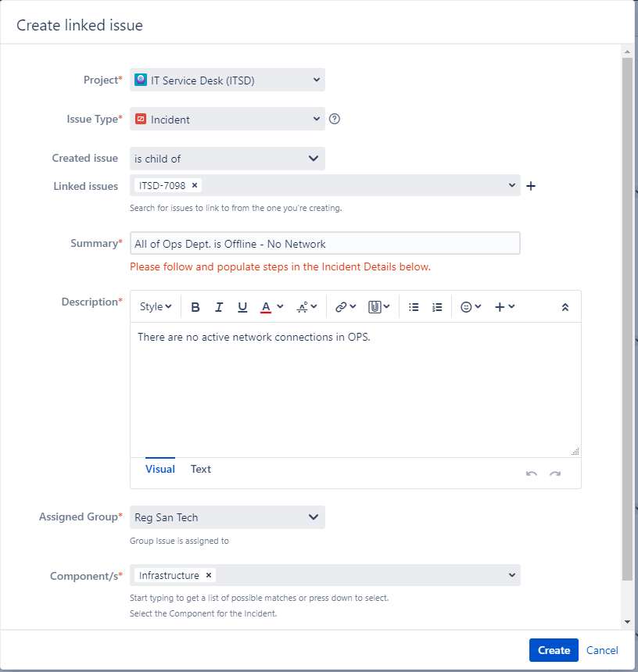Open the emoji picker
The image size is (638, 672).
coord(471,307)
